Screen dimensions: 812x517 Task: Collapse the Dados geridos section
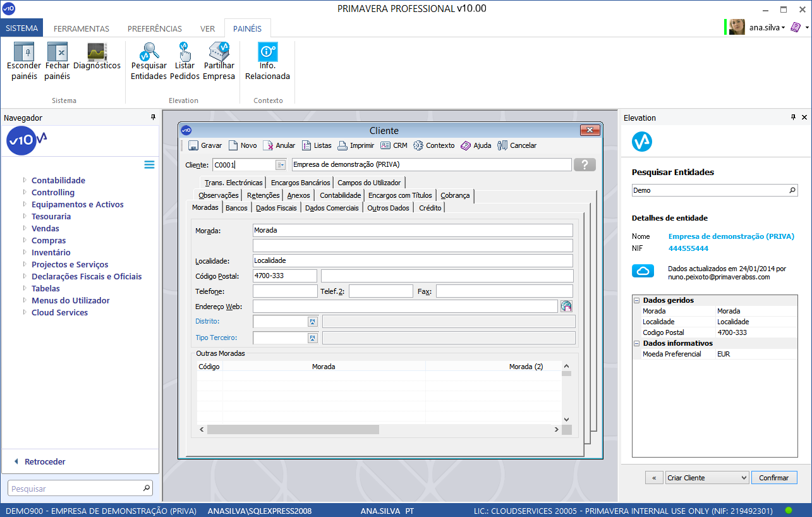click(637, 301)
